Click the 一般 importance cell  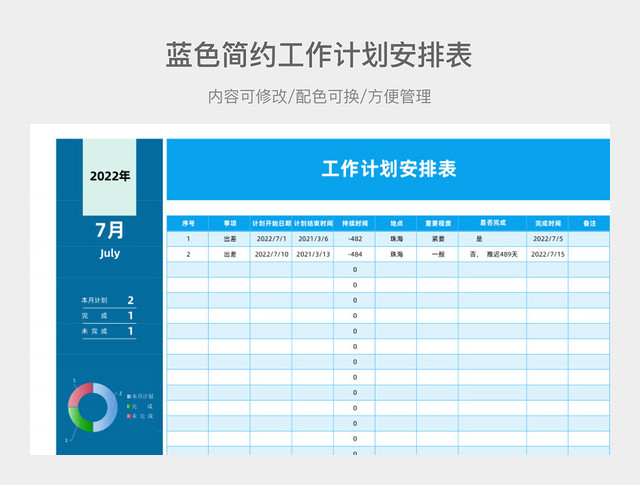[x=438, y=254]
